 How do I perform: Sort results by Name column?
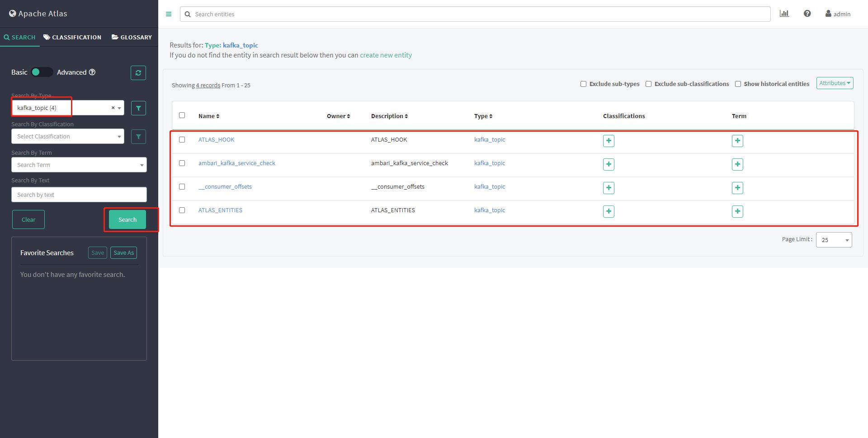tap(209, 116)
